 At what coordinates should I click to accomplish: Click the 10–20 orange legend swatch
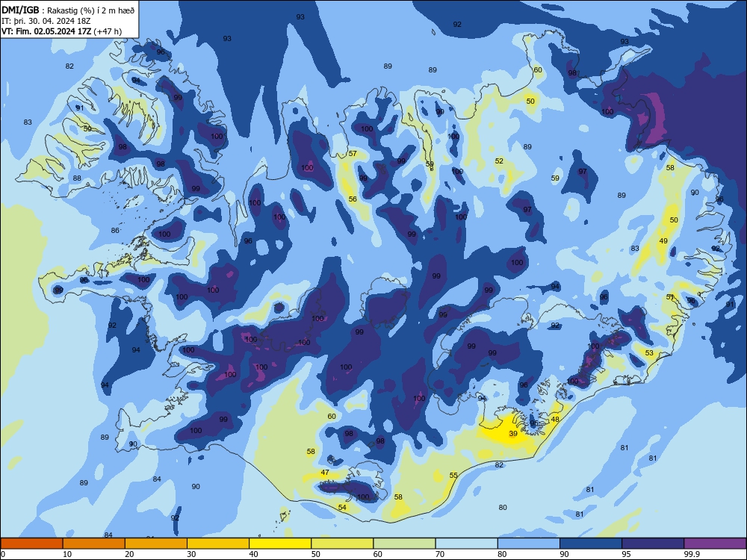click(x=94, y=544)
